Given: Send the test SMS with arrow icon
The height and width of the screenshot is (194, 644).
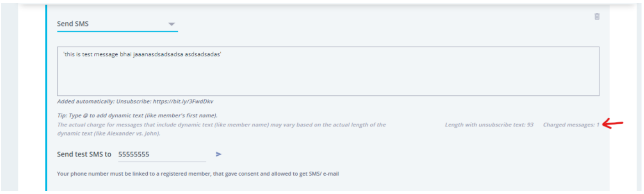Looking at the screenshot, I should click(x=219, y=154).
